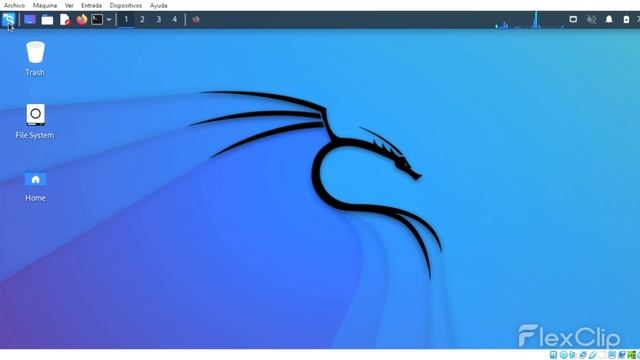
Task: Click the VirtualBox audio status icon
Action: [x=573, y=355]
